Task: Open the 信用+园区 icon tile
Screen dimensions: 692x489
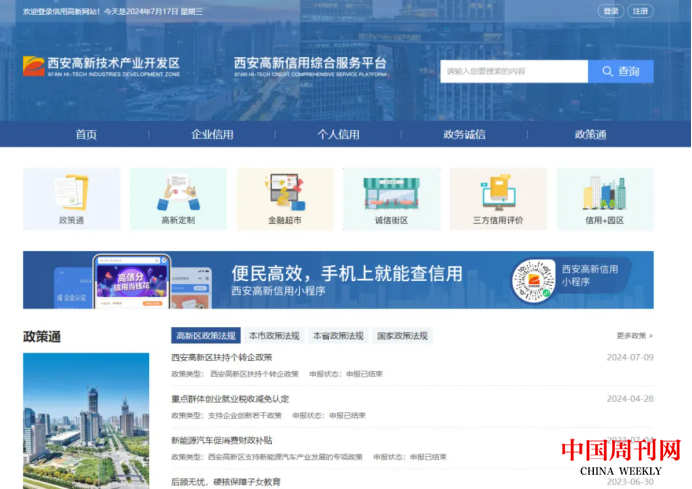Action: coord(604,198)
